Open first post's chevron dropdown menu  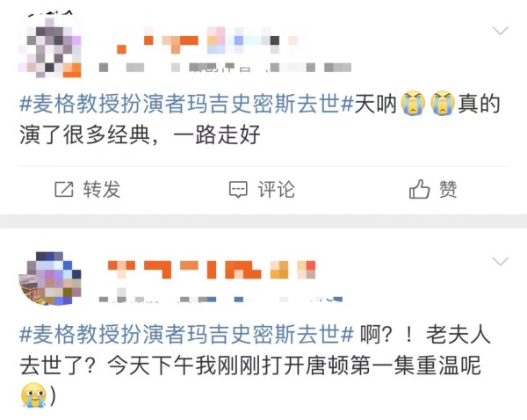(500, 31)
